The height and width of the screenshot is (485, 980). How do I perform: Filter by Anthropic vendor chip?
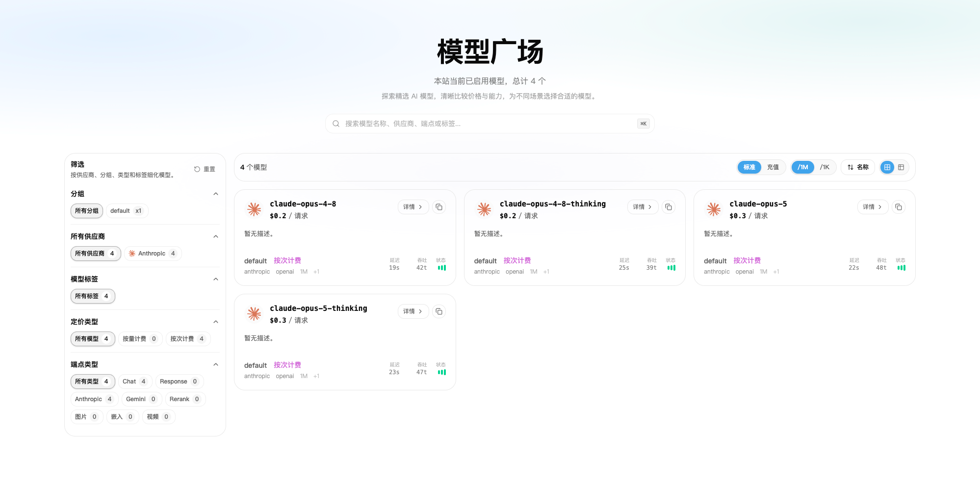click(x=153, y=254)
